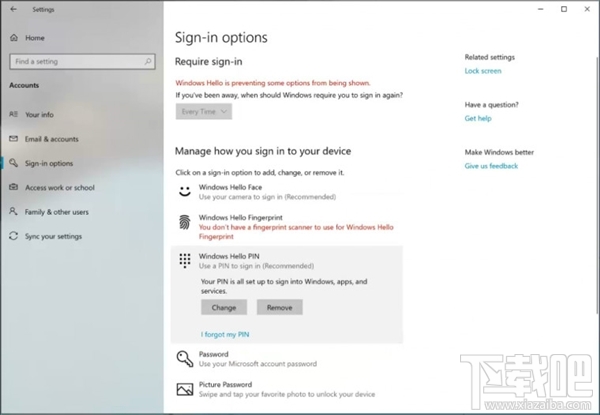Click the Remove PIN button

coord(279,307)
